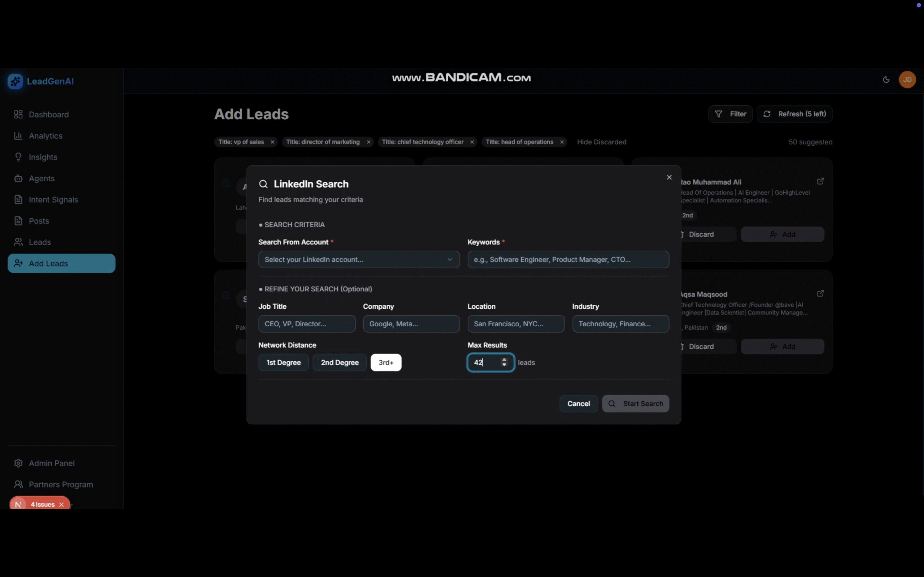The height and width of the screenshot is (577, 924).
Task: Close the LinkedIn Search dialog
Action: 669,177
